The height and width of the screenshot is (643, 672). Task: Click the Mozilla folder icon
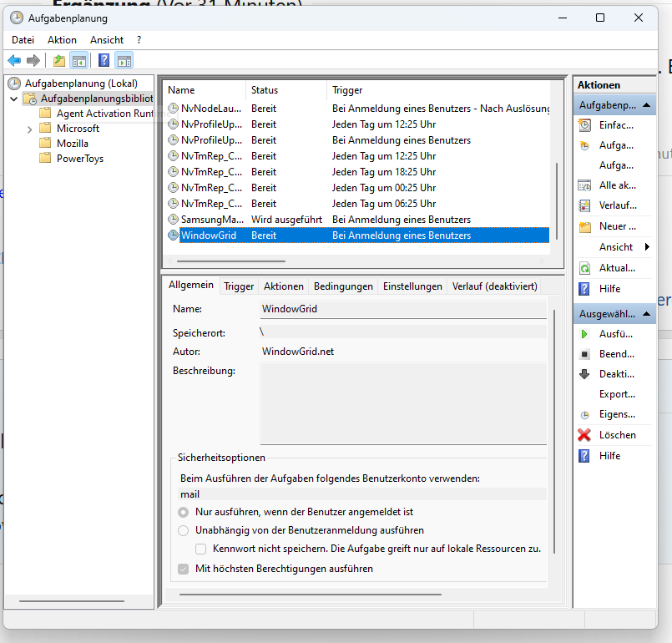(x=45, y=143)
